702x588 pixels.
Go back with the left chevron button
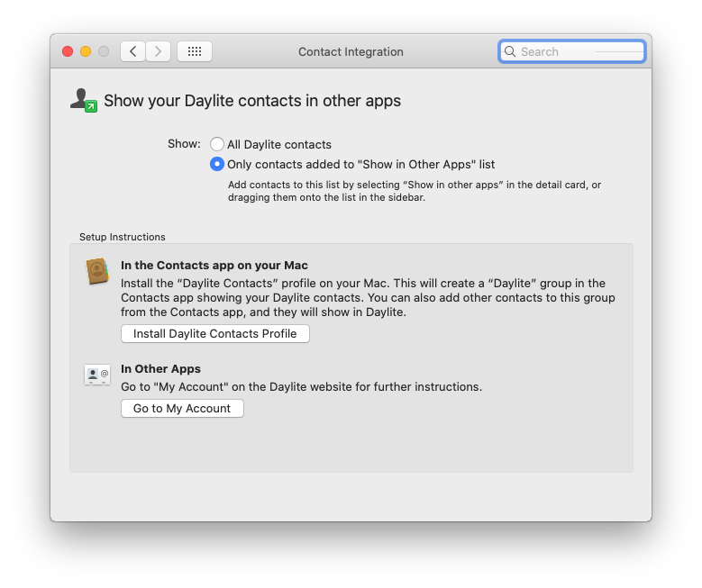pyautogui.click(x=132, y=51)
